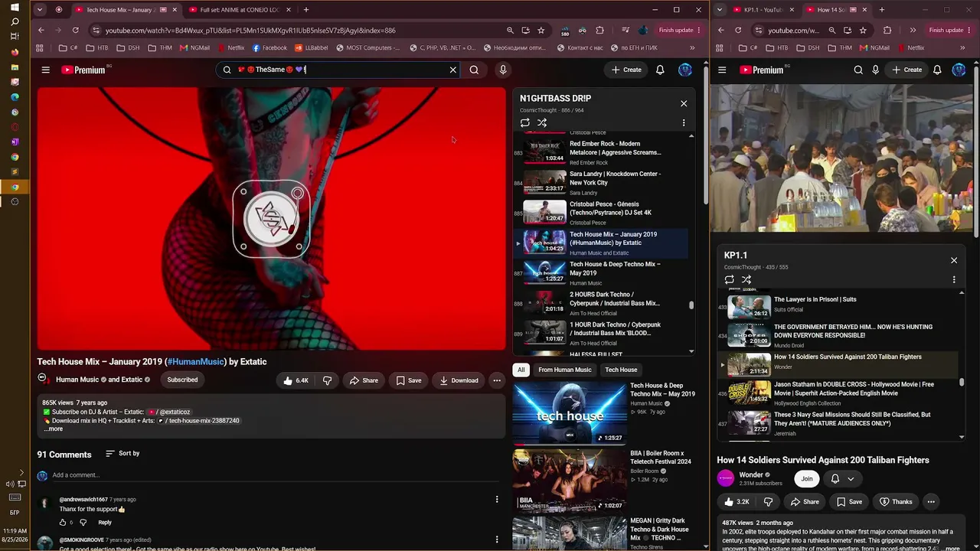
Task: Reload the page in left browser window
Action: [75, 31]
